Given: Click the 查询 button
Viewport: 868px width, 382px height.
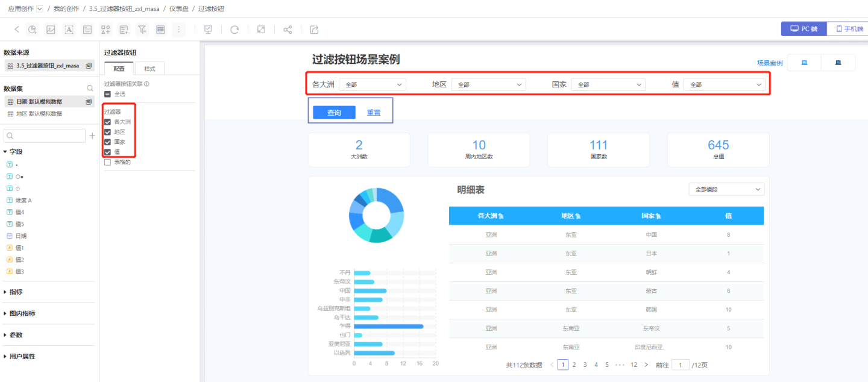Looking at the screenshot, I should [334, 113].
